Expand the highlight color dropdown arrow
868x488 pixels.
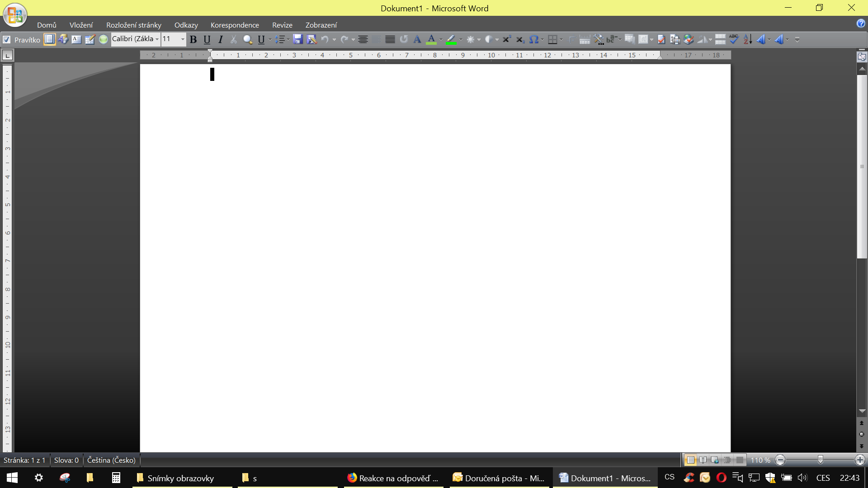pos(461,40)
